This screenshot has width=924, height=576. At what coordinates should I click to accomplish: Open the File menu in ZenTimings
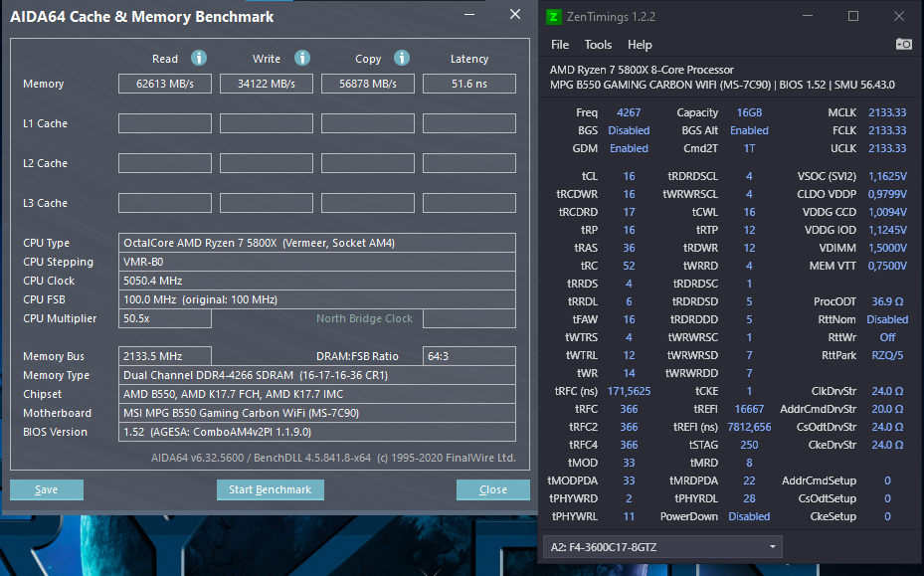tap(559, 44)
